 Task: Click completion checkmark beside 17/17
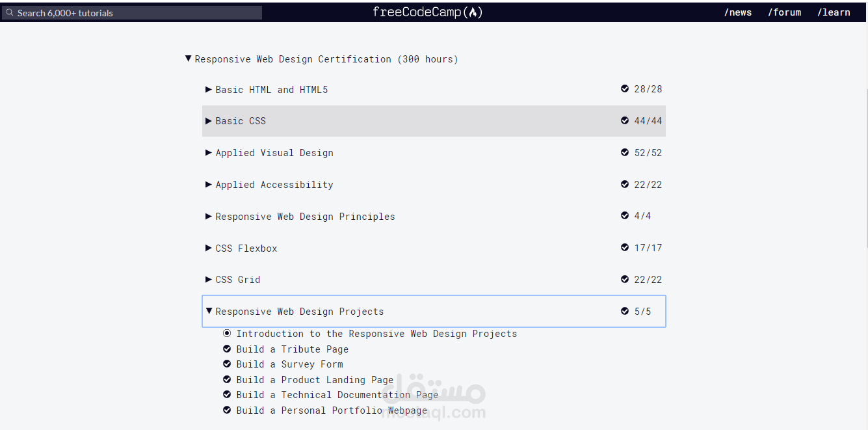(x=625, y=248)
